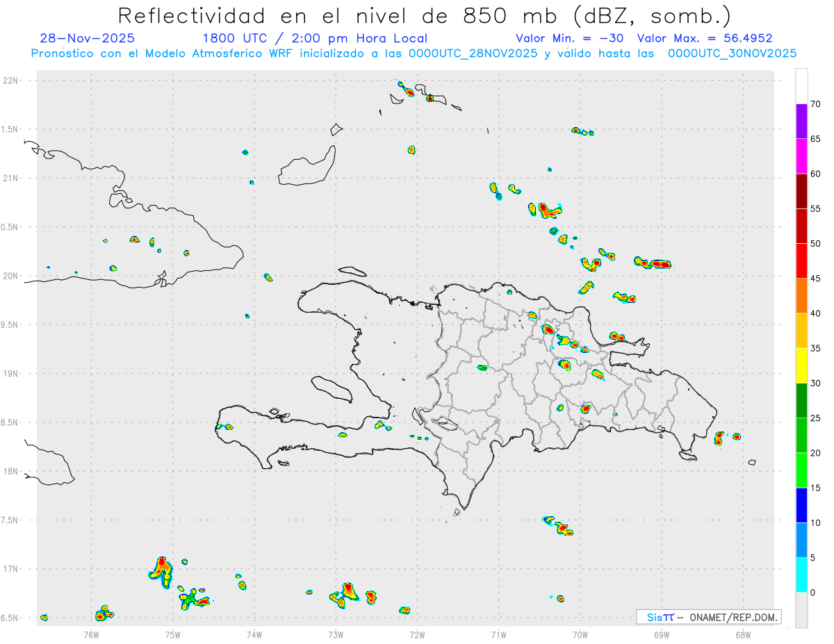Screen dimensions: 834x644
Task: Select the dark red 55-60 dBZ band
Action: pos(801,191)
